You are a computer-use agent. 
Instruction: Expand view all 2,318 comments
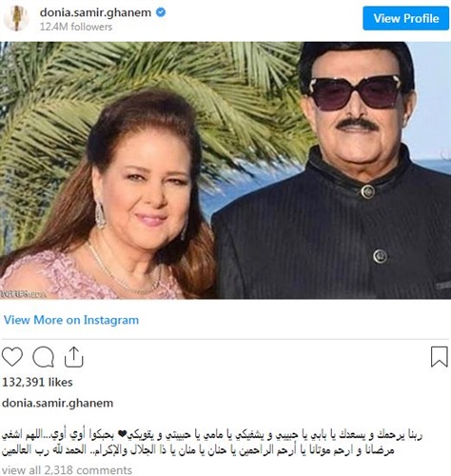(67, 470)
